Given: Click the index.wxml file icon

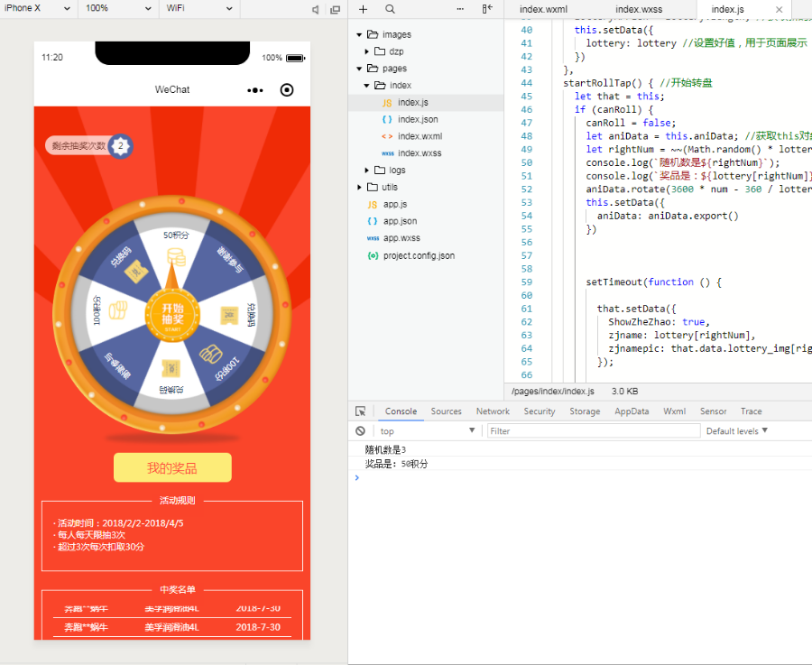Looking at the screenshot, I should point(387,136).
